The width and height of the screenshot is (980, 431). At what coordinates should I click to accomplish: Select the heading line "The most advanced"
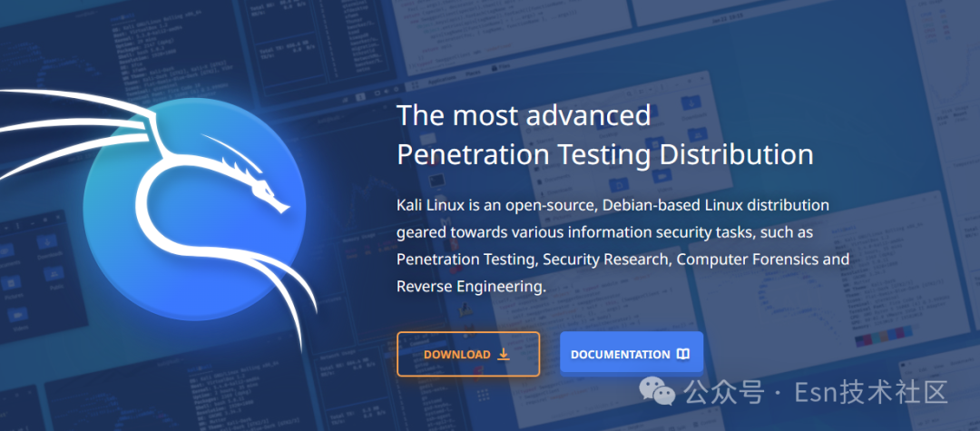524,115
